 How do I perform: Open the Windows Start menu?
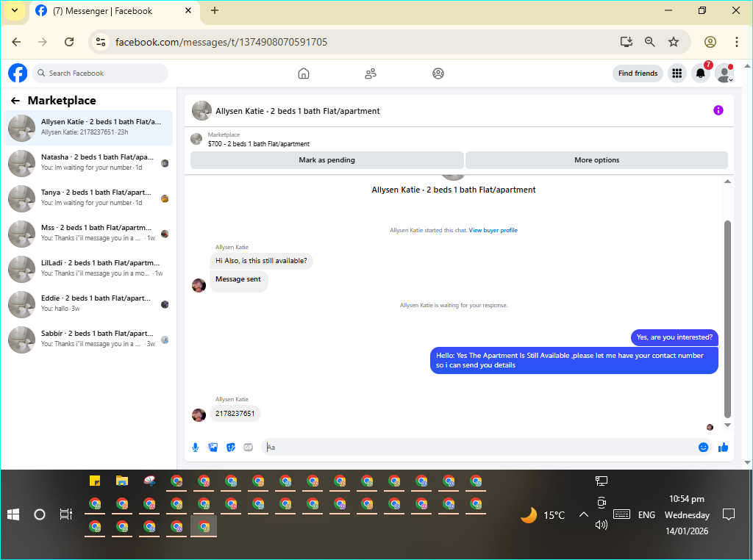(13, 515)
